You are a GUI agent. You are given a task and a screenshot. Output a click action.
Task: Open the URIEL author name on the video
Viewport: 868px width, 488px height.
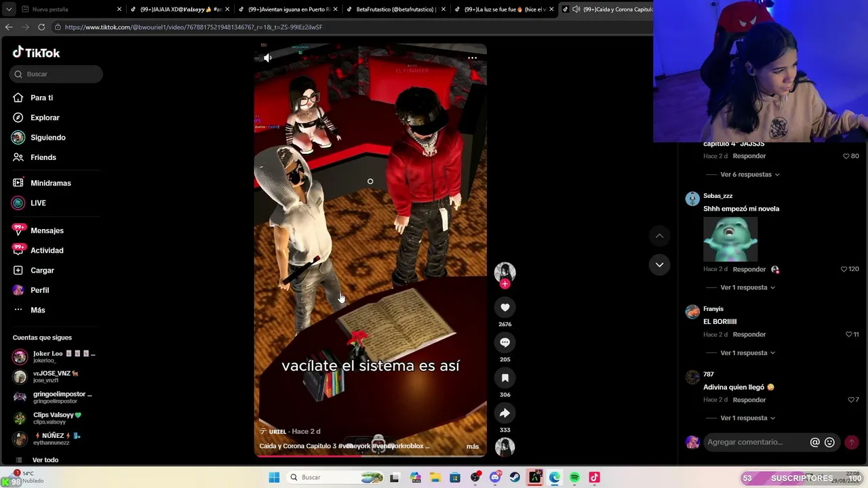pyautogui.click(x=277, y=432)
